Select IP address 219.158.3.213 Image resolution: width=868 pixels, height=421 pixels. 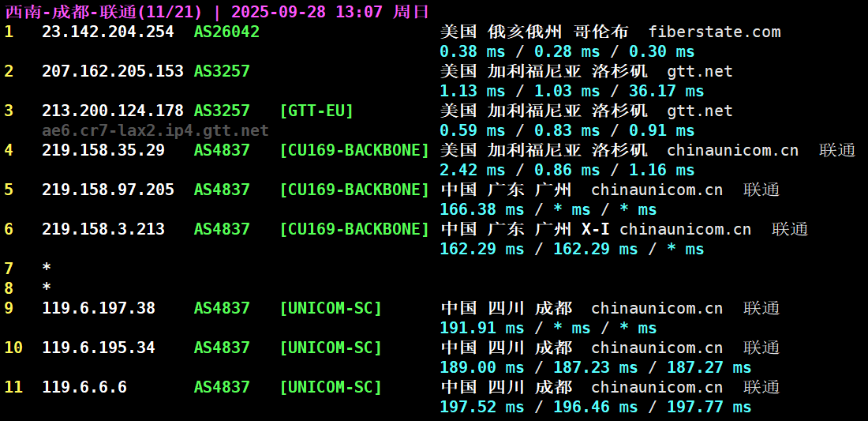coord(103,229)
